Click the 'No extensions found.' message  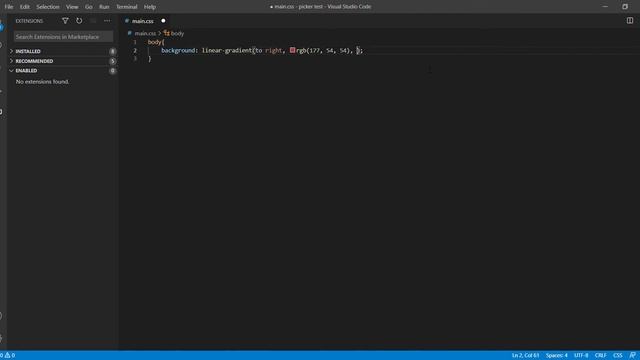tap(42, 82)
